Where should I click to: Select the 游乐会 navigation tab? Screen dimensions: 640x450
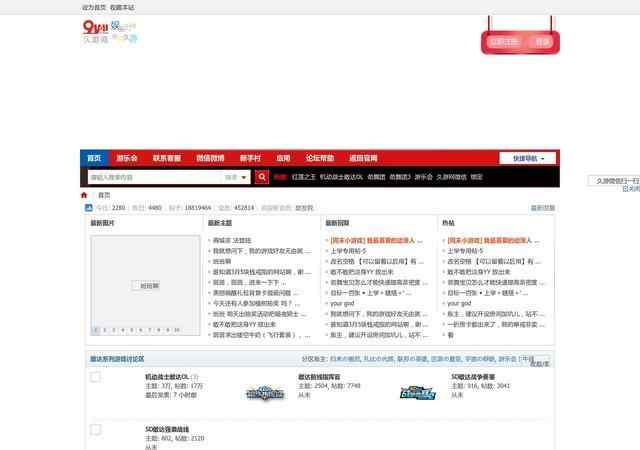pos(126,158)
